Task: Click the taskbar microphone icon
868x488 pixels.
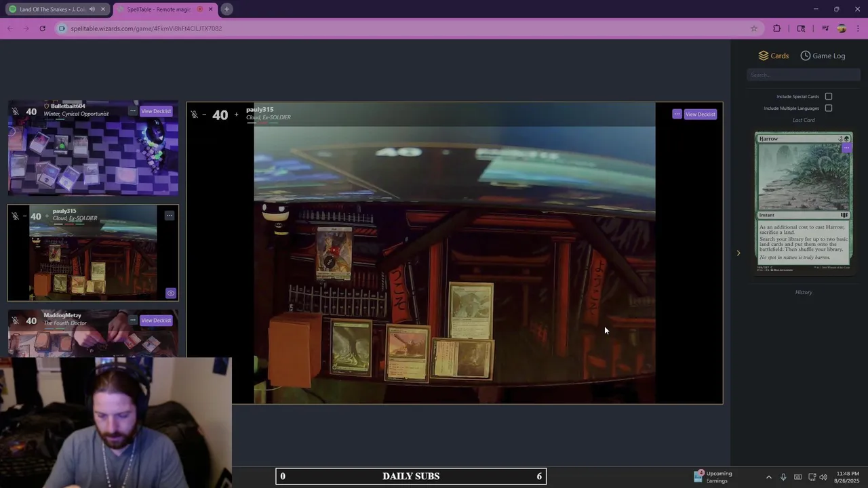Action: tap(783, 477)
